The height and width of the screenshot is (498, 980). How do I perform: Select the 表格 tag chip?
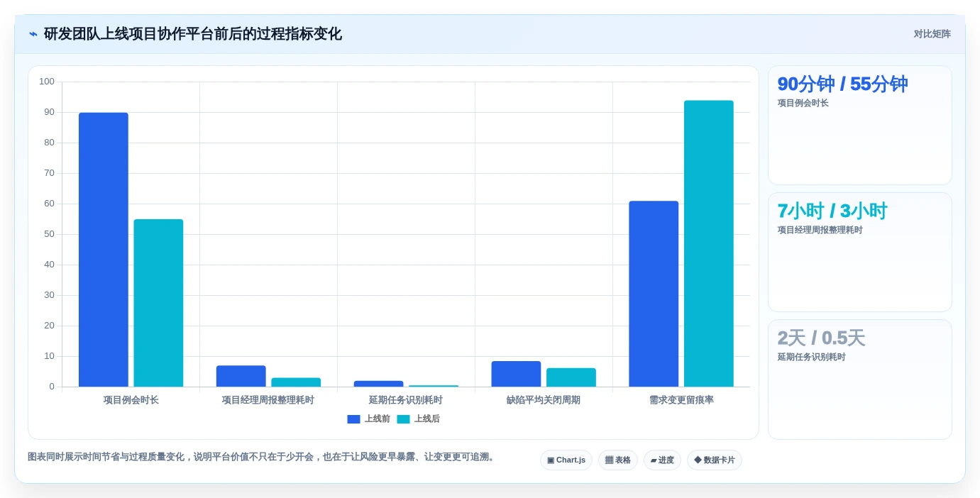pyautogui.click(x=618, y=460)
